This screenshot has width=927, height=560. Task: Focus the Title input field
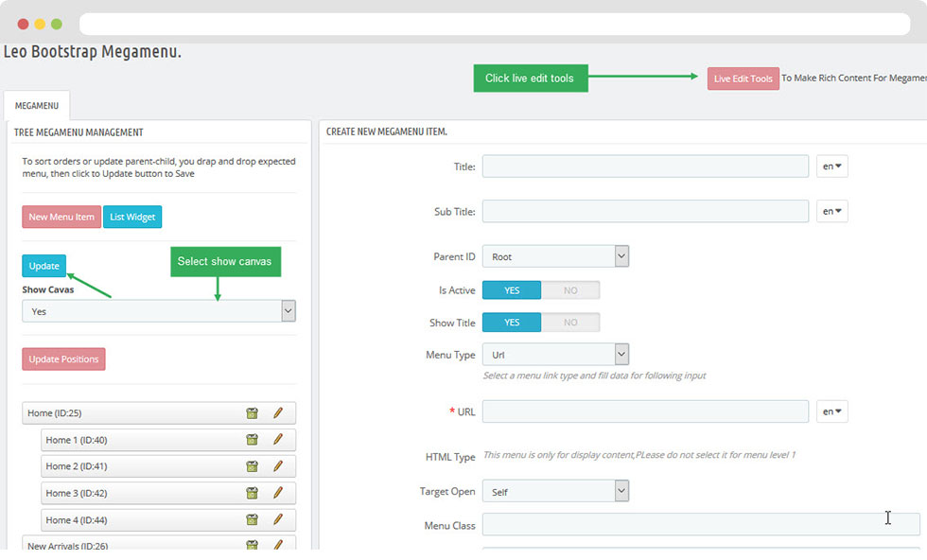(645, 166)
